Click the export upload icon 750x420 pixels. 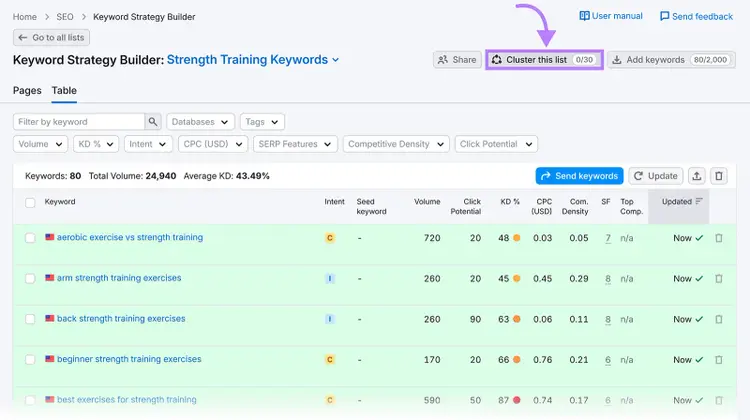point(697,176)
